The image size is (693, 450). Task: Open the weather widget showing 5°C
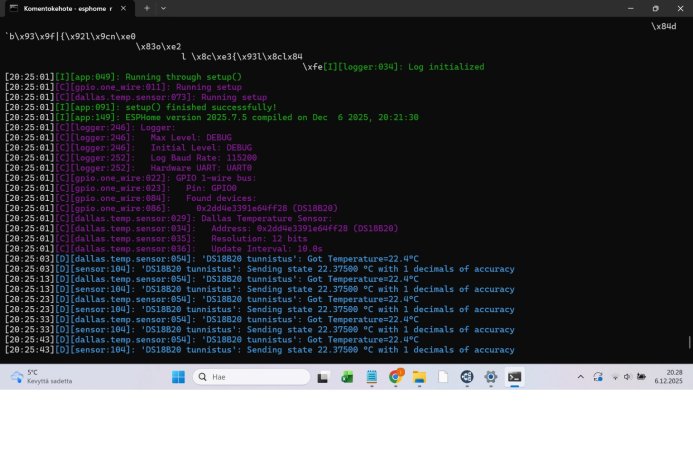pos(30,377)
